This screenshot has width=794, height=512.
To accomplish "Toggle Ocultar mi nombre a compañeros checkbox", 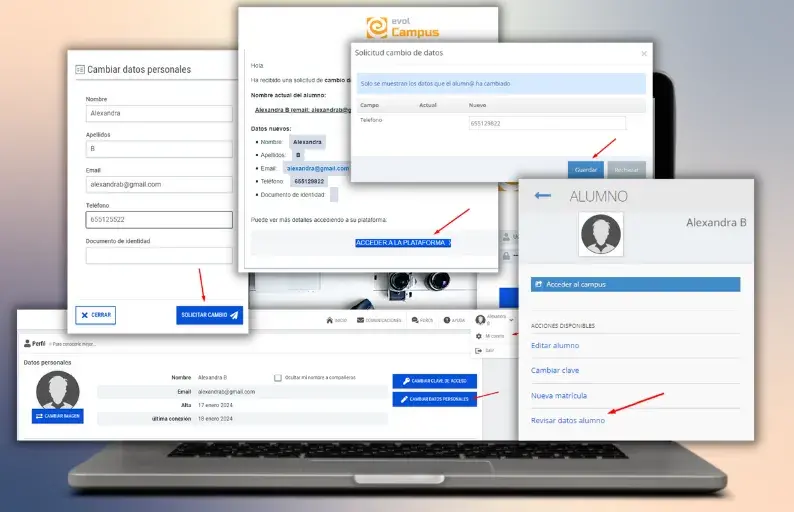I will pyautogui.click(x=278, y=377).
